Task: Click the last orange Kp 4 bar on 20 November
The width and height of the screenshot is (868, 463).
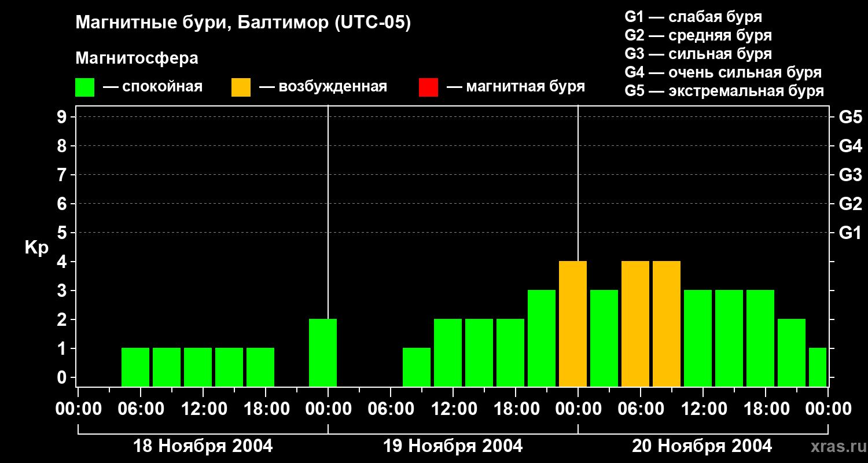Action: (x=667, y=324)
